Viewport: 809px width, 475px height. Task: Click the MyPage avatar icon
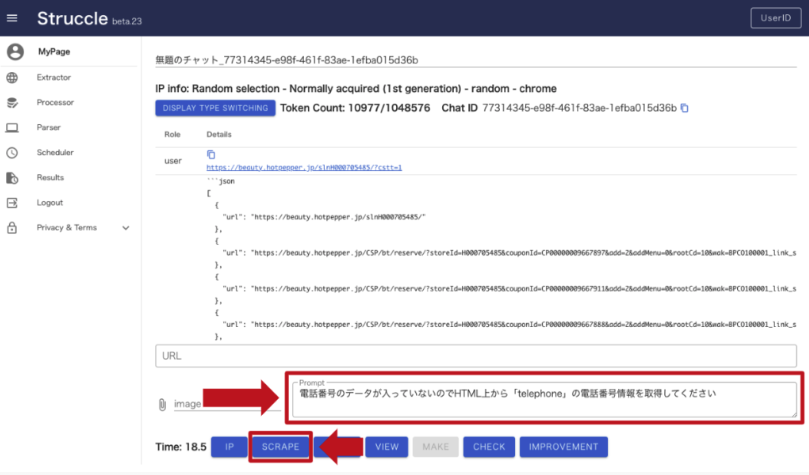pyautogui.click(x=15, y=52)
